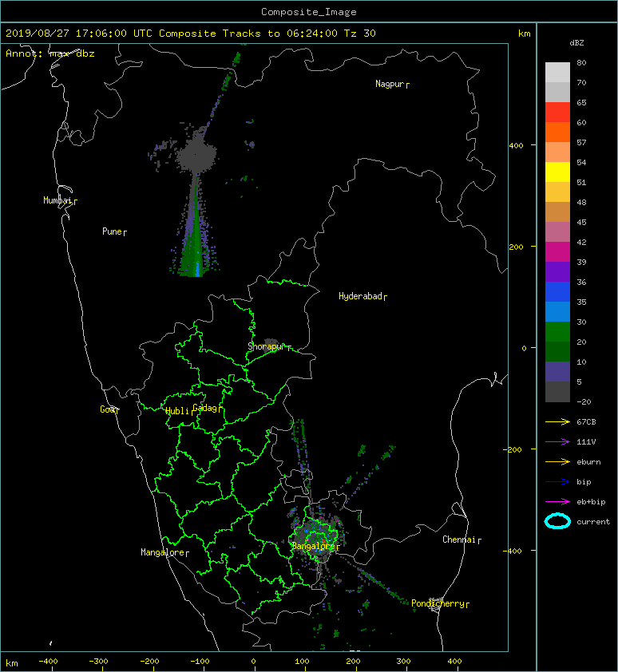Screen dimensions: 618x672
Task: Click the blue bip arrow legend icon
Action: point(557,482)
